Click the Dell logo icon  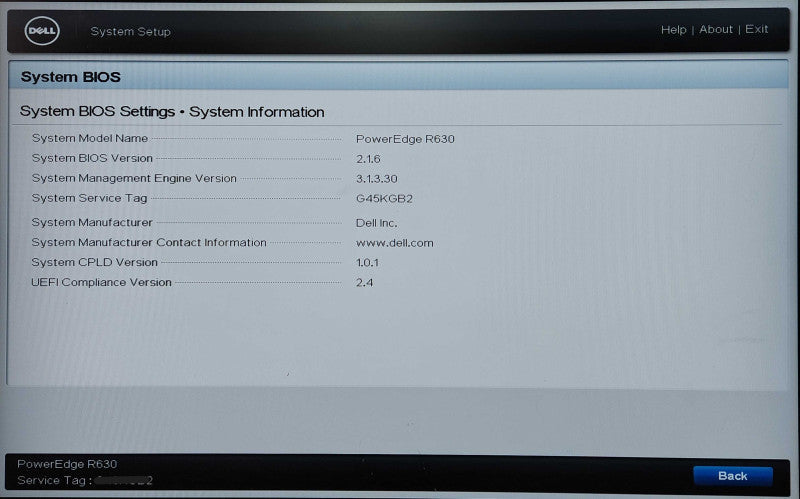[x=42, y=31]
